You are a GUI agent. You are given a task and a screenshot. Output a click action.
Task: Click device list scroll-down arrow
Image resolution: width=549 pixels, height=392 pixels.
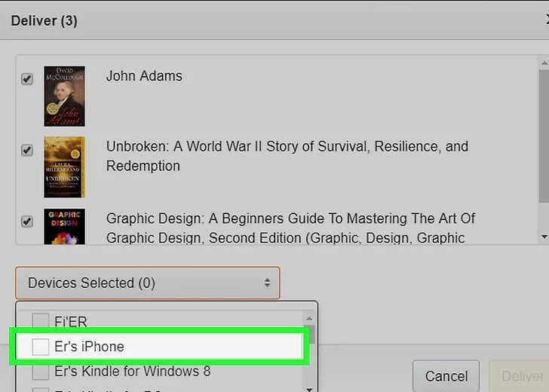(309, 387)
